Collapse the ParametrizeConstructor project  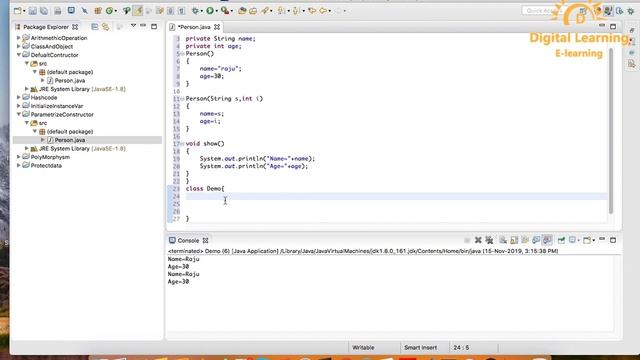(18, 114)
